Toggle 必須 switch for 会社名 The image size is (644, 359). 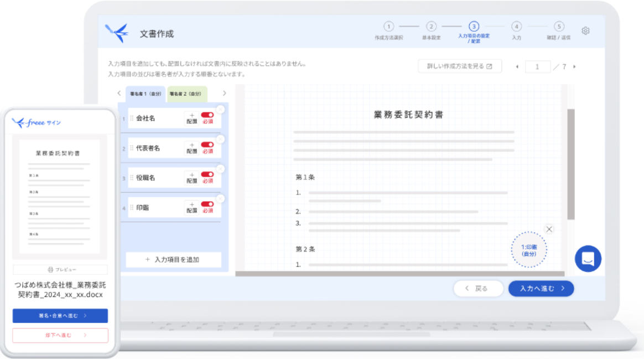coord(207,115)
